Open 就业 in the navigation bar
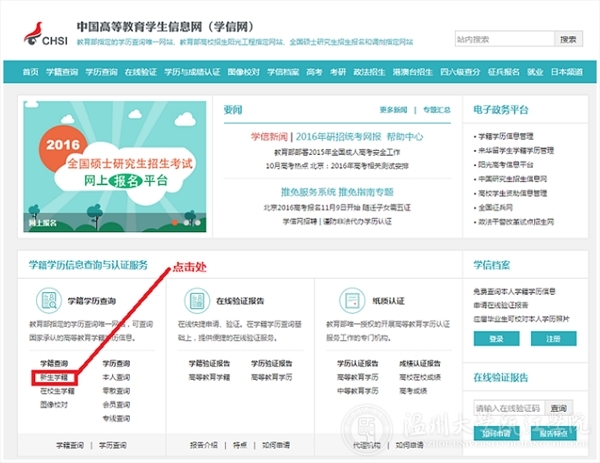The height and width of the screenshot is (463, 600). (x=535, y=72)
